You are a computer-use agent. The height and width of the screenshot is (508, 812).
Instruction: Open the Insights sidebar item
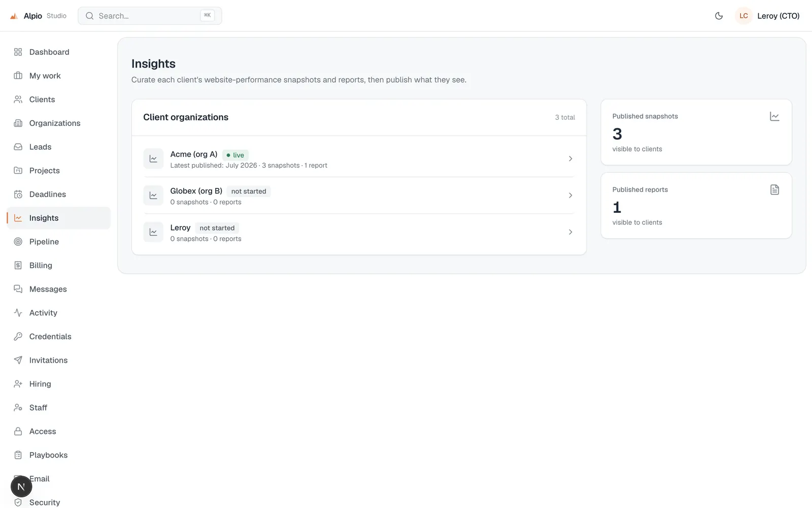tap(59, 218)
